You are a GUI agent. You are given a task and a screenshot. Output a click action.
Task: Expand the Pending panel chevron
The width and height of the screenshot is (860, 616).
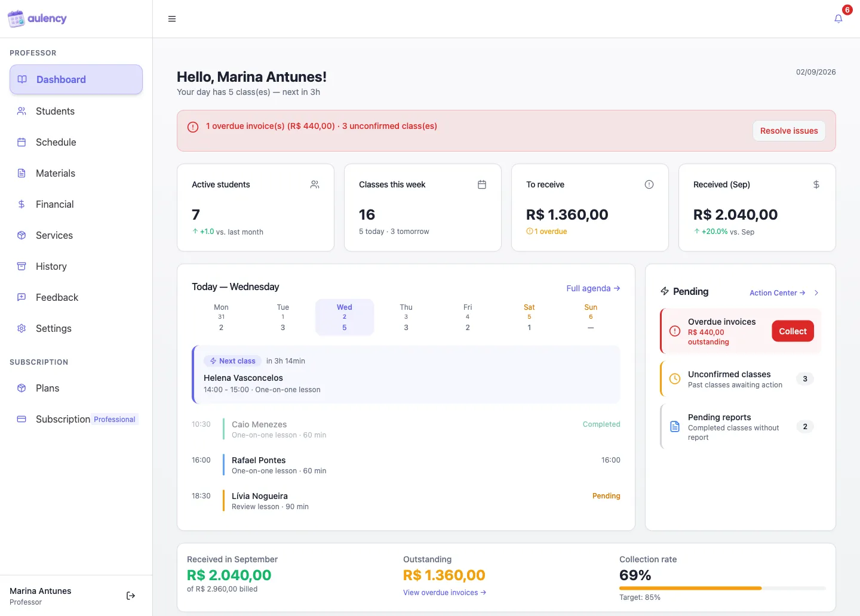click(x=816, y=292)
